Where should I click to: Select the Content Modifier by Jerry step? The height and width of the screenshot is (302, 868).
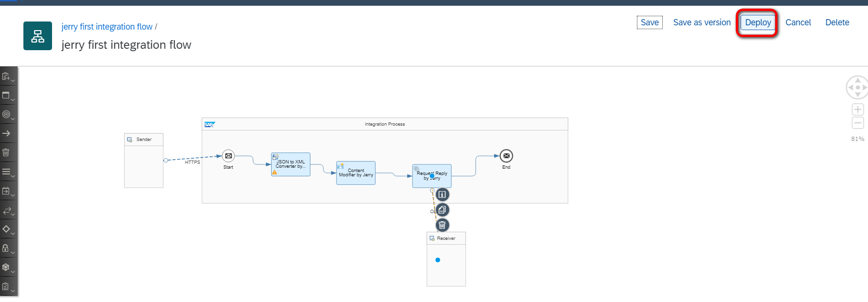click(356, 173)
